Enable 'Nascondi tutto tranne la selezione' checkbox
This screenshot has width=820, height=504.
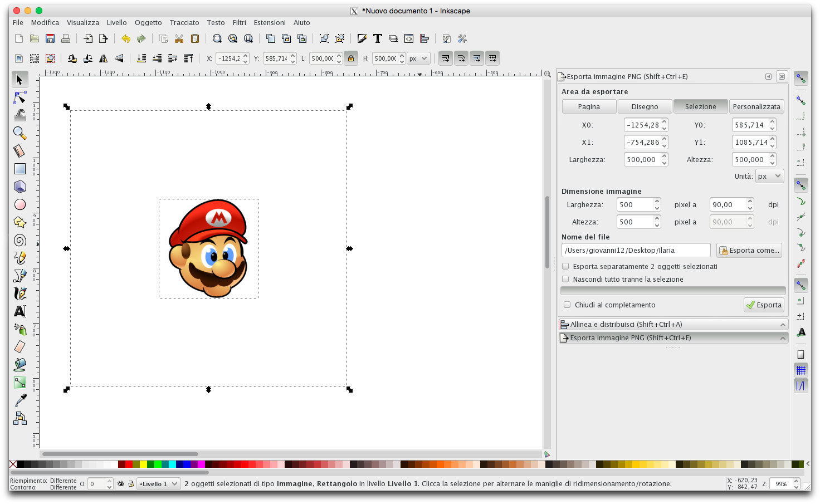click(x=565, y=279)
